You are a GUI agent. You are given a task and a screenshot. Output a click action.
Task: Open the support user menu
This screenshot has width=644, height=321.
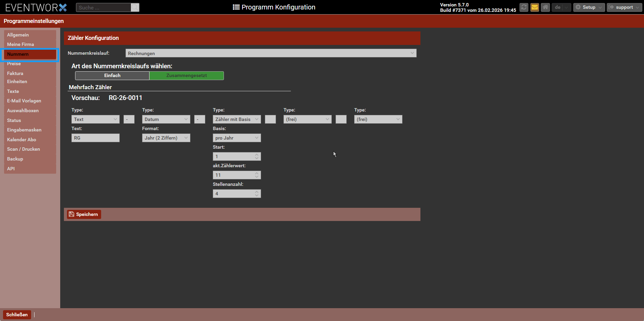tap(624, 7)
